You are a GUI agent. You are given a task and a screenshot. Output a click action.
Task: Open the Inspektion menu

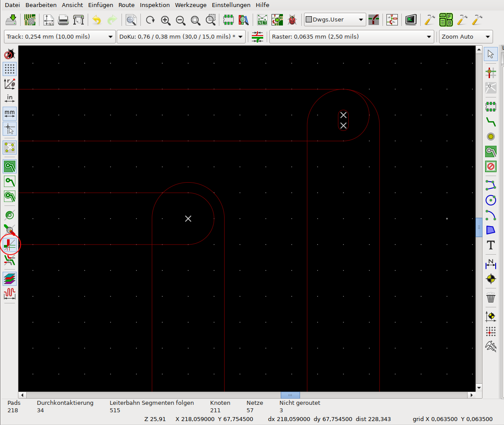point(154,5)
